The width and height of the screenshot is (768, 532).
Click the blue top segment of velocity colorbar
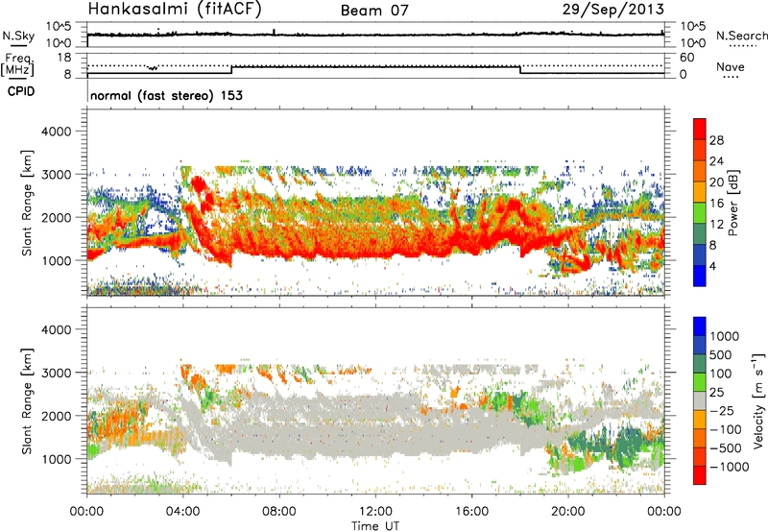point(700,326)
